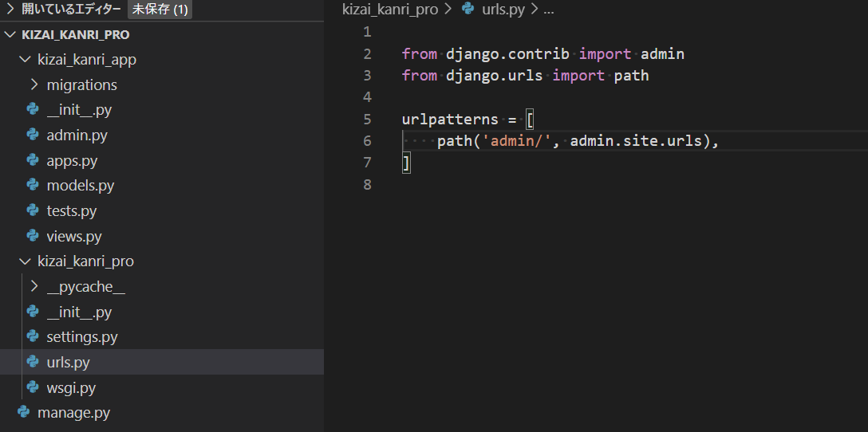
Task: Click Python icon of tests.py
Action: tap(33, 210)
